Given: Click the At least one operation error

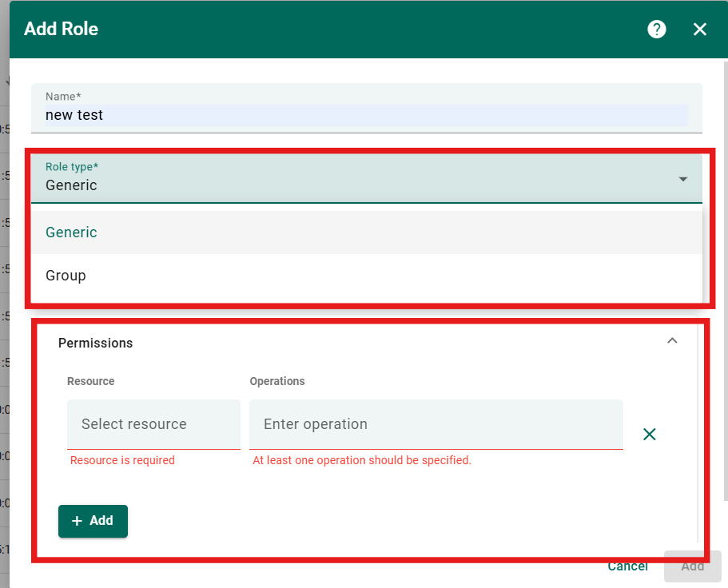Looking at the screenshot, I should (362, 460).
